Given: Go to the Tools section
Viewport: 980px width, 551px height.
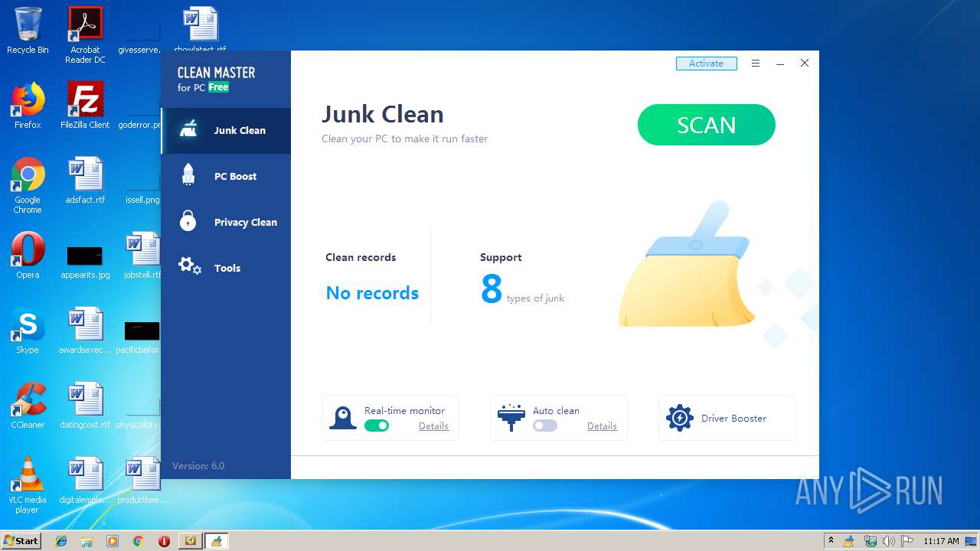Looking at the screenshot, I should tap(226, 268).
